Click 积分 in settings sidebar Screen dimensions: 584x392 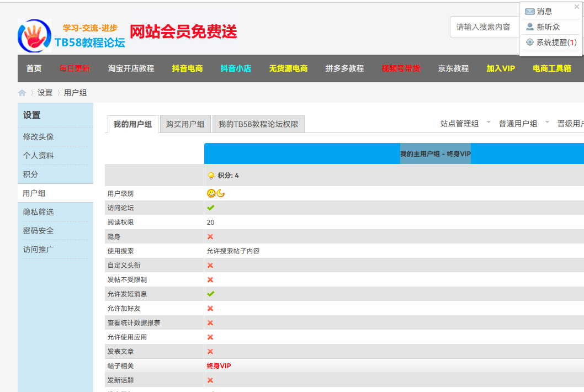coord(30,174)
